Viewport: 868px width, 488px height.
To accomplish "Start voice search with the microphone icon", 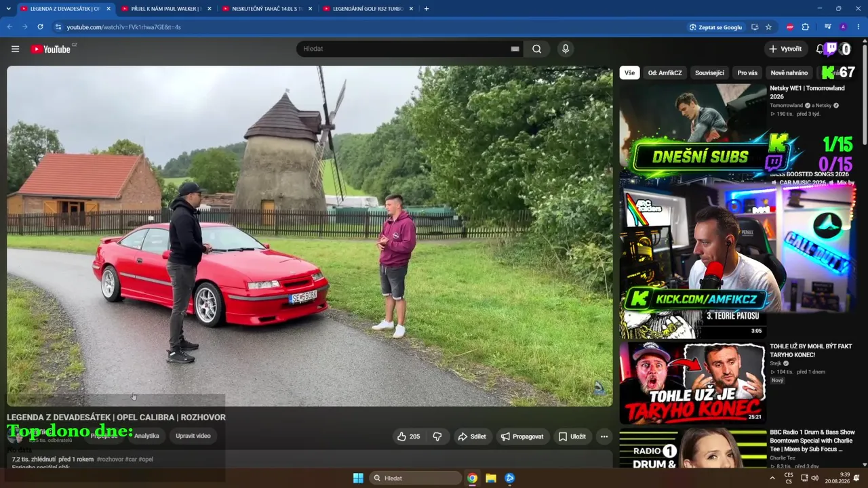I will tap(565, 49).
